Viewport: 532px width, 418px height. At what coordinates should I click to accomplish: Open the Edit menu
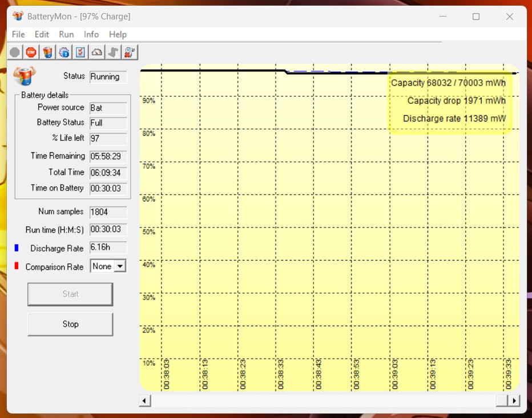coord(42,34)
